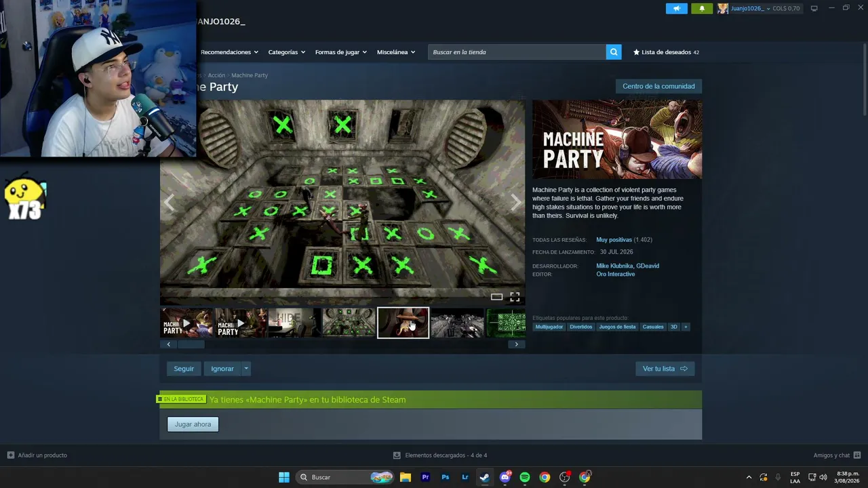Image resolution: width=868 pixels, height=488 pixels.
Task: Open the downloads status 'Elementos descargados'
Action: (440, 455)
